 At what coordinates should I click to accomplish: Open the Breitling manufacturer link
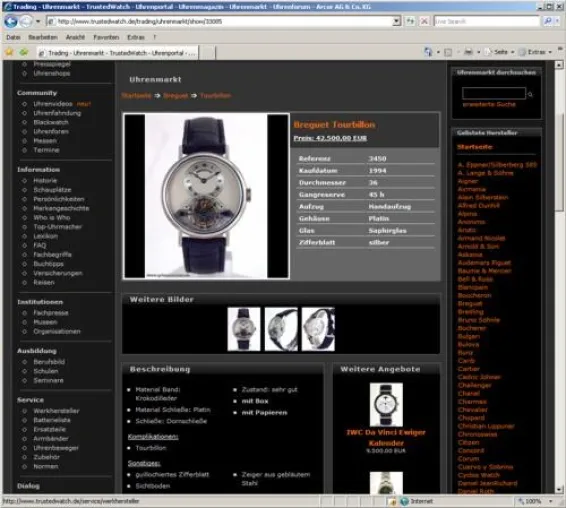pyautogui.click(x=470, y=312)
